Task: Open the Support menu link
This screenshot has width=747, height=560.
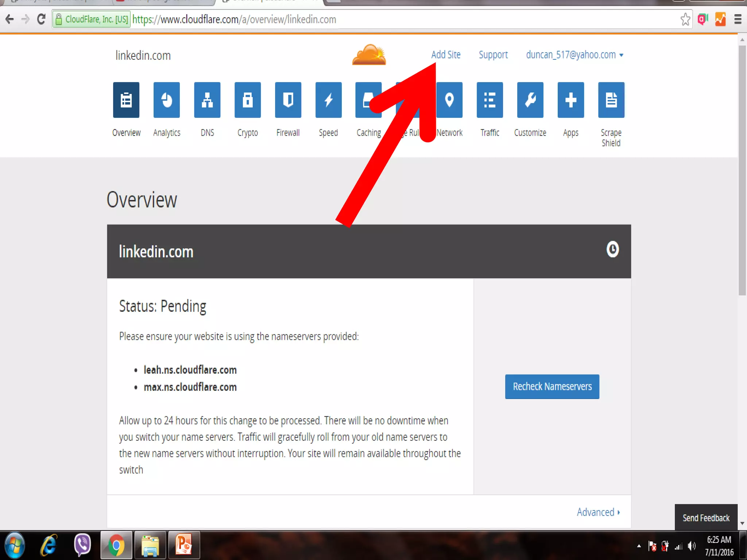Action: [x=493, y=55]
